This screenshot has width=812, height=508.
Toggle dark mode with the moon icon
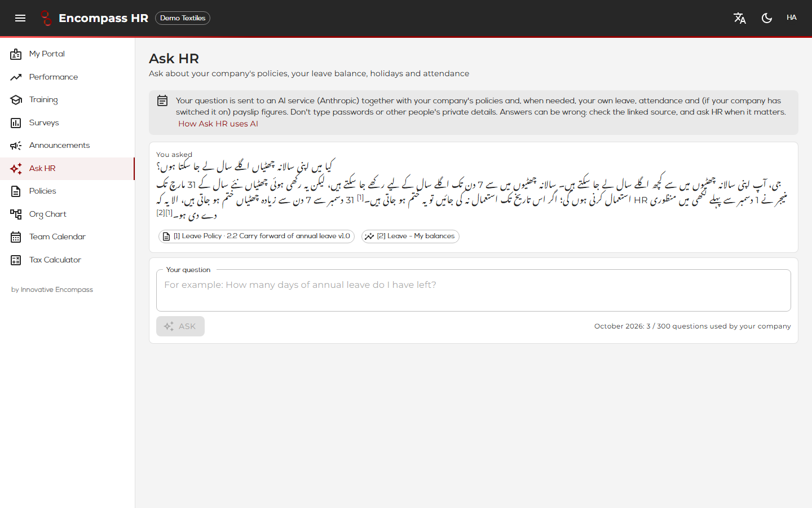click(x=767, y=18)
